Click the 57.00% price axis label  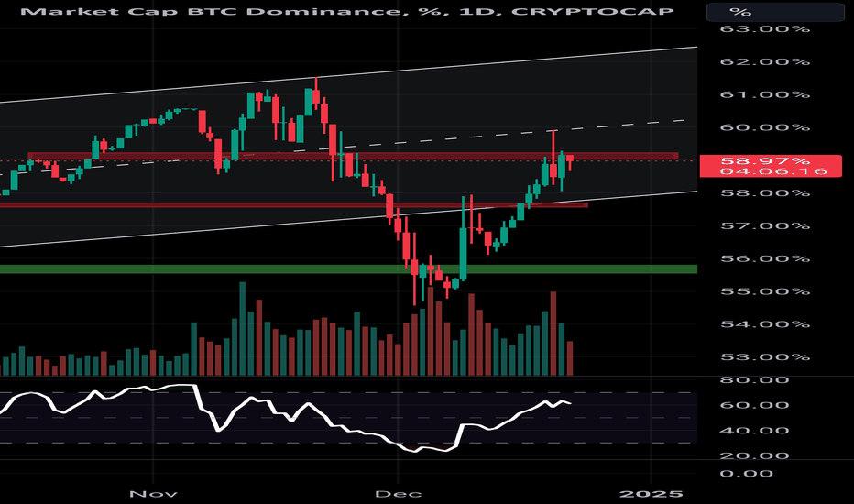(x=765, y=225)
